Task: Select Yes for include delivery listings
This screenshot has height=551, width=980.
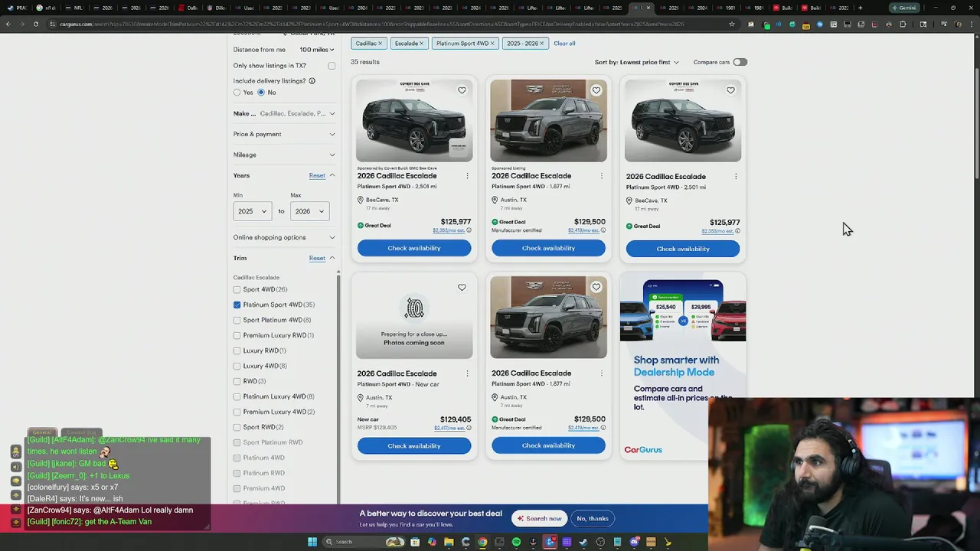Action: coord(237,93)
